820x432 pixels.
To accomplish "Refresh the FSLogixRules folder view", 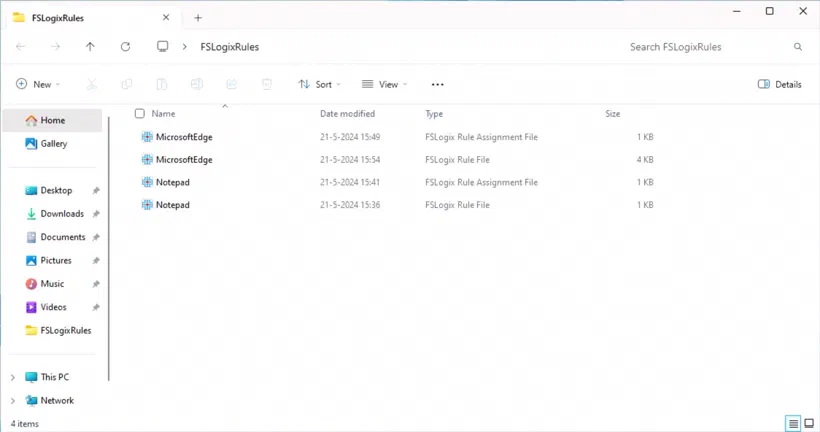I will 126,47.
